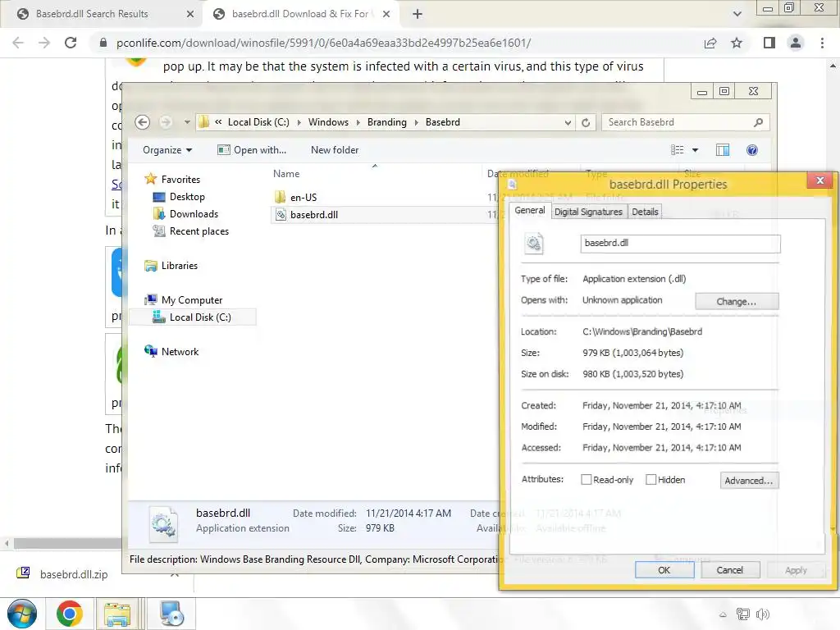Click Open with... toolbar item

[252, 150]
